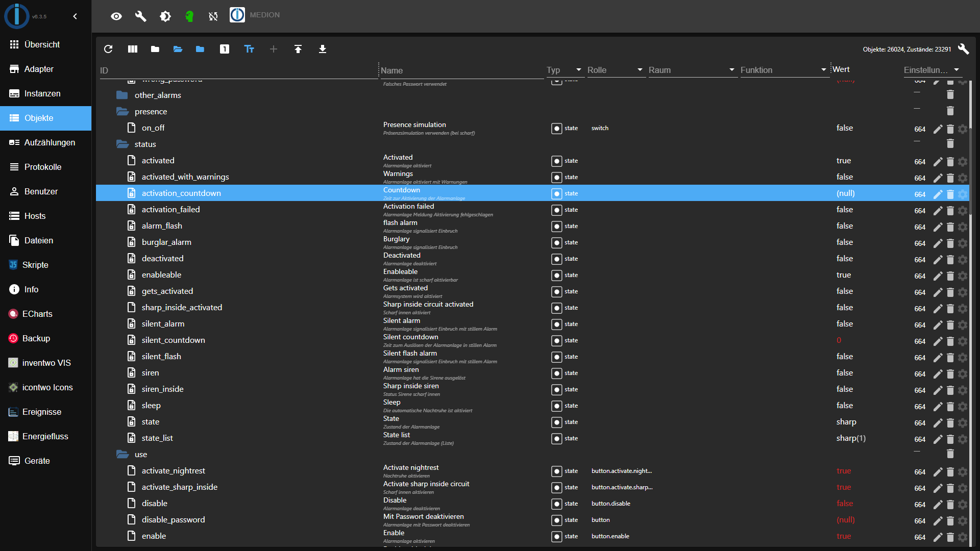Open Dateien page

[x=46, y=240]
